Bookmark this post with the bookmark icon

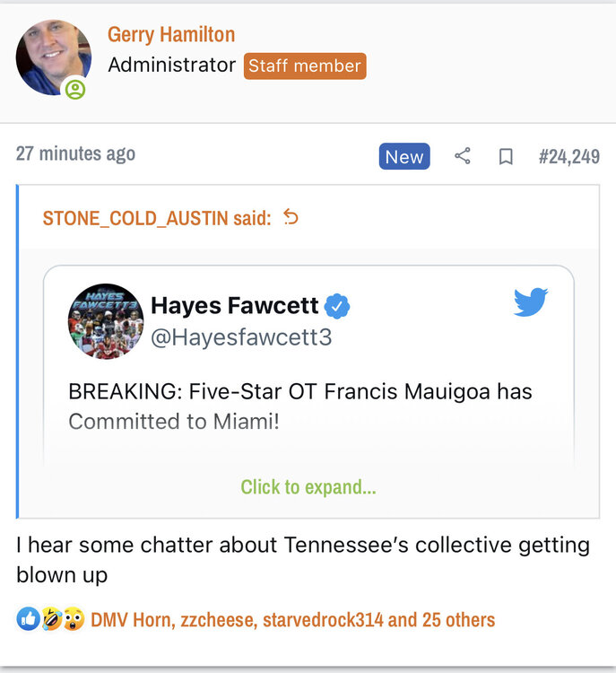pos(506,156)
